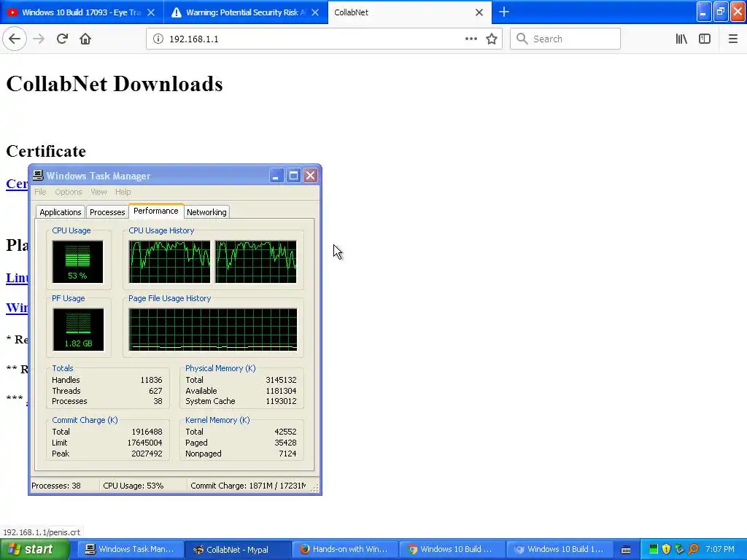Click the browser forward arrow
The image size is (747, 560).
[x=39, y=39]
